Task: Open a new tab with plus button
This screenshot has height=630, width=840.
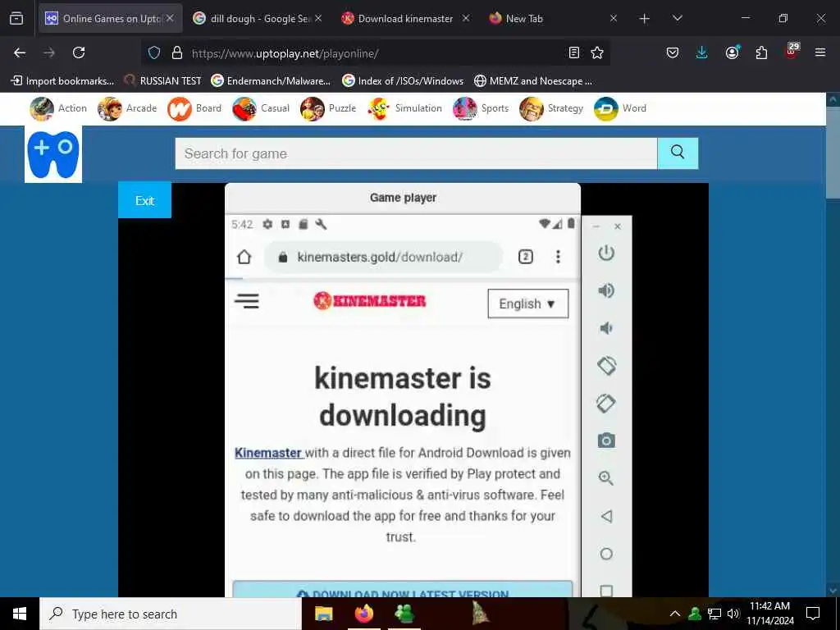Action: tap(645, 18)
